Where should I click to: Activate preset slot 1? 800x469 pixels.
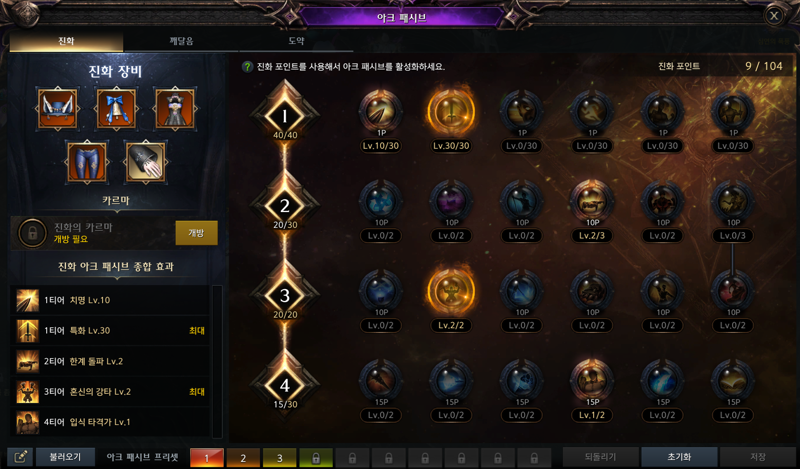tap(207, 458)
